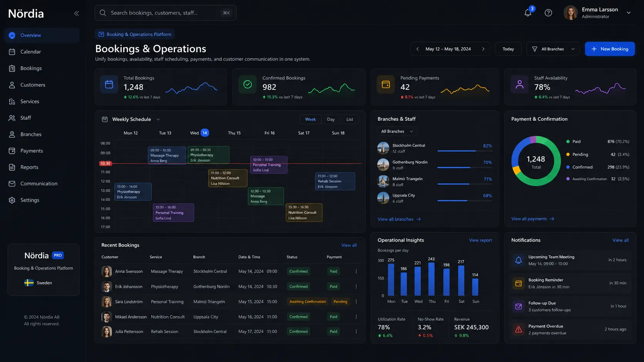The width and height of the screenshot is (644, 362).
Task: Open Staff in the sidebar
Action: coord(42,118)
